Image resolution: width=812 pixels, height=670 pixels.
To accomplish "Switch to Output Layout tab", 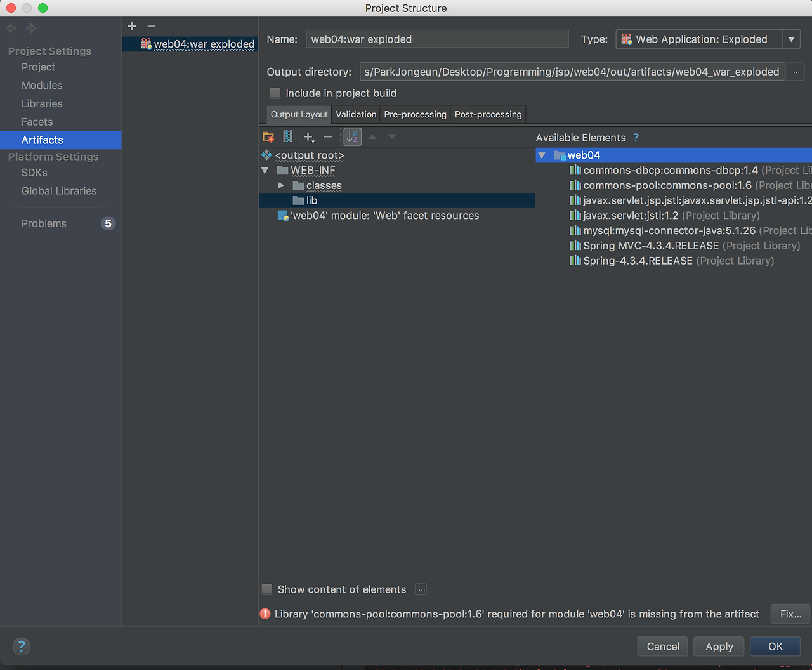I will 299,114.
